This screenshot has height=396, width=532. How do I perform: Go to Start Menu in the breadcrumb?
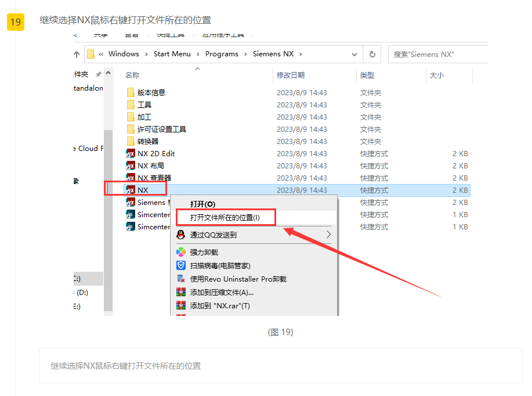(172, 54)
